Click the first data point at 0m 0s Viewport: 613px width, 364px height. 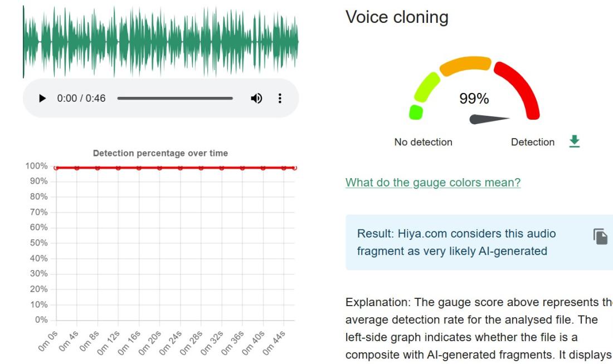pos(56,168)
